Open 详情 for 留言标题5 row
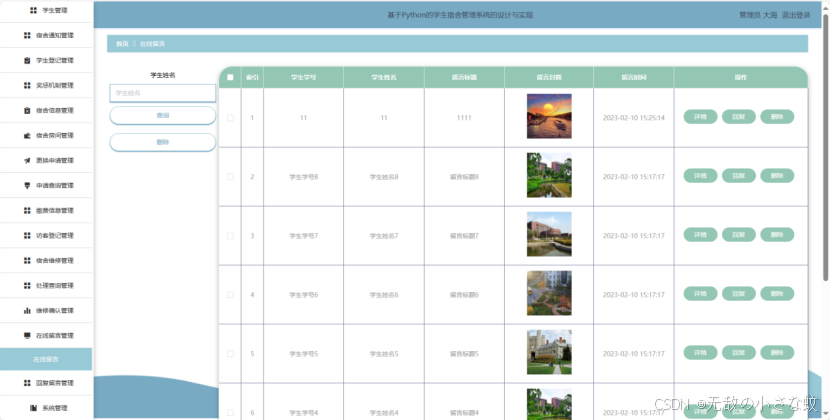 coord(700,352)
